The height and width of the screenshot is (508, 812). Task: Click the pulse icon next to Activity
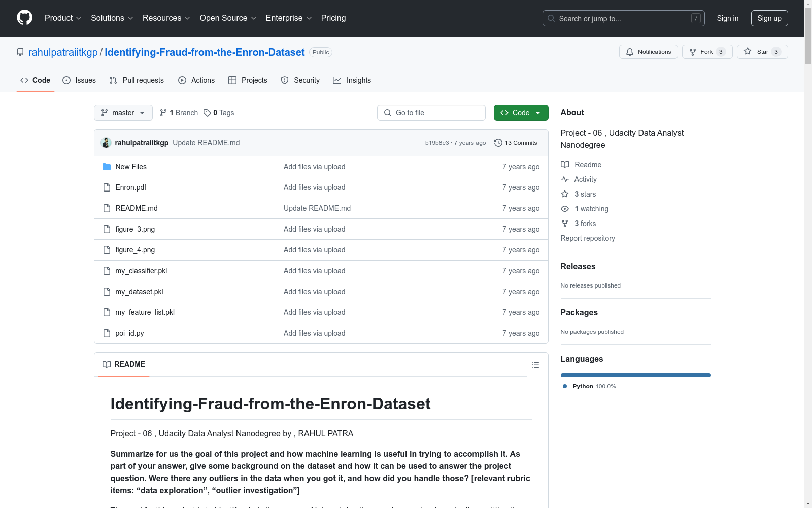point(565,179)
